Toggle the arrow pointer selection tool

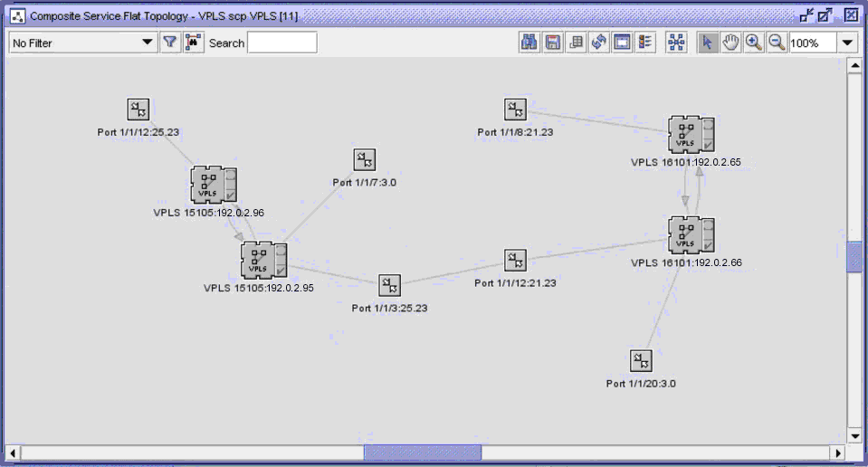click(x=708, y=43)
